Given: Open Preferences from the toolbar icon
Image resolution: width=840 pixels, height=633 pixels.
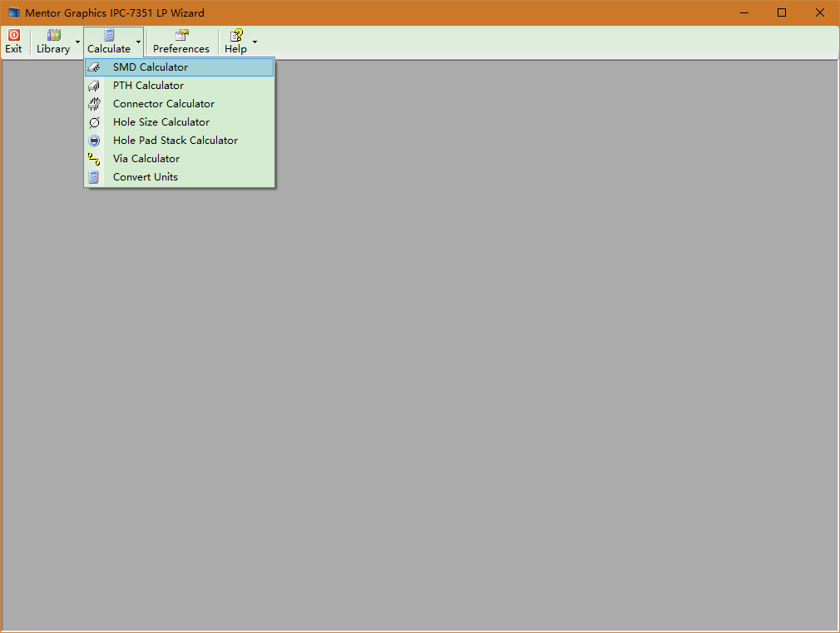Looking at the screenshot, I should click(181, 35).
